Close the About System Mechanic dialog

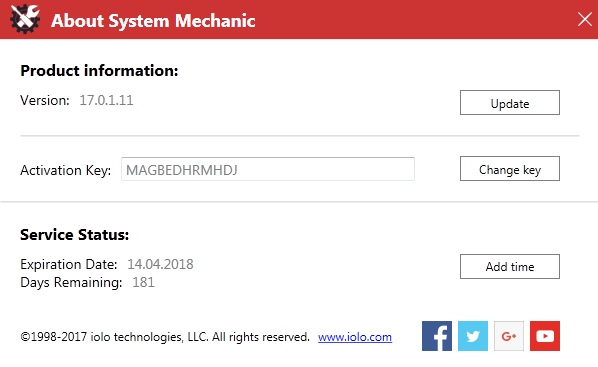[x=585, y=19]
